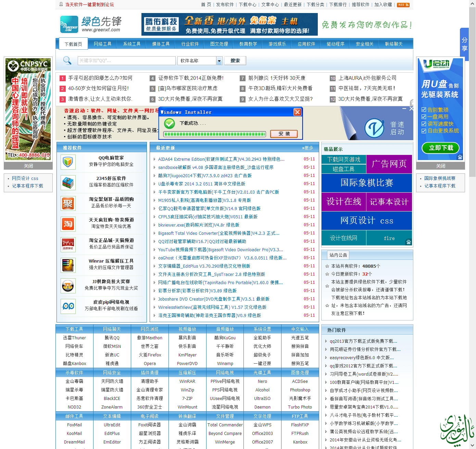Image resolution: width=476 pixels, height=449 pixels.
Task: Click number 1 ranking badge
Action: (x=62, y=78)
